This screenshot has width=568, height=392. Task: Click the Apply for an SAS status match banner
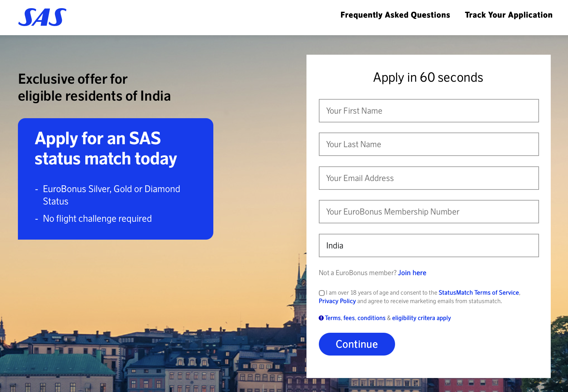point(116,179)
